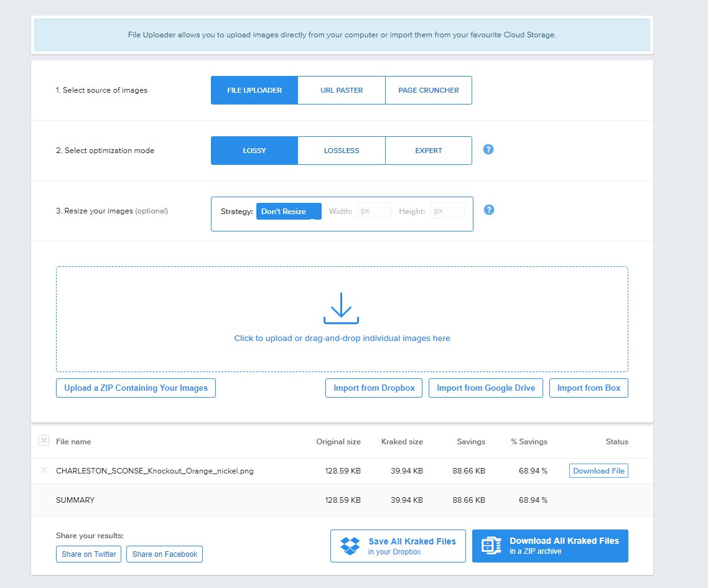
Task: Toggle the select-all checkbox in the table header
Action: pyautogui.click(x=44, y=441)
